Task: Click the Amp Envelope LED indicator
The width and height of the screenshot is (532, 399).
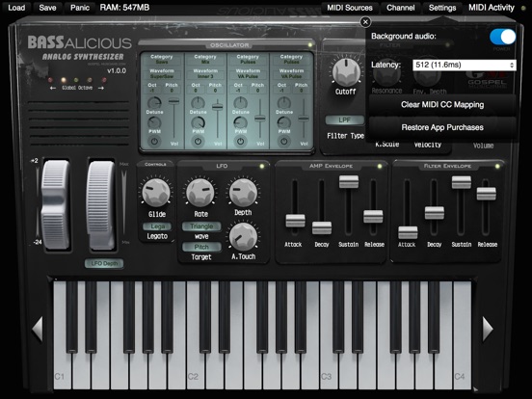Action: (380, 166)
